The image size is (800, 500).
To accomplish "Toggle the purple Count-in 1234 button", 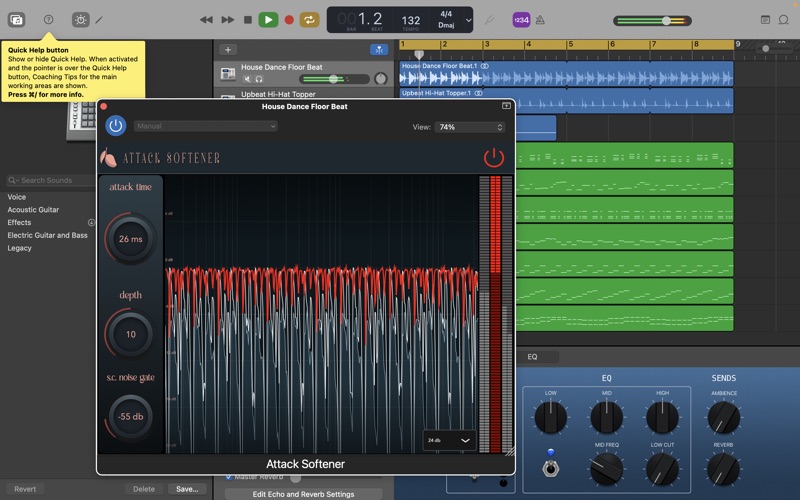I will pyautogui.click(x=521, y=20).
